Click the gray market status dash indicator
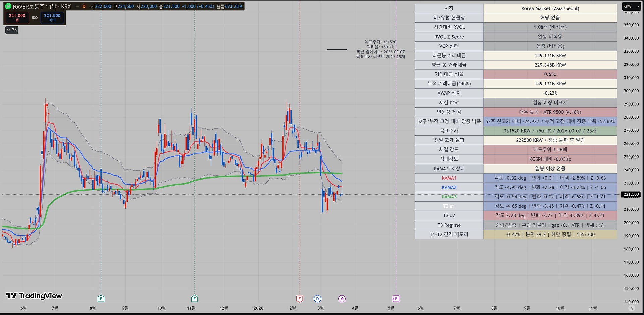The width and height of the screenshot is (644, 315). point(77,6)
